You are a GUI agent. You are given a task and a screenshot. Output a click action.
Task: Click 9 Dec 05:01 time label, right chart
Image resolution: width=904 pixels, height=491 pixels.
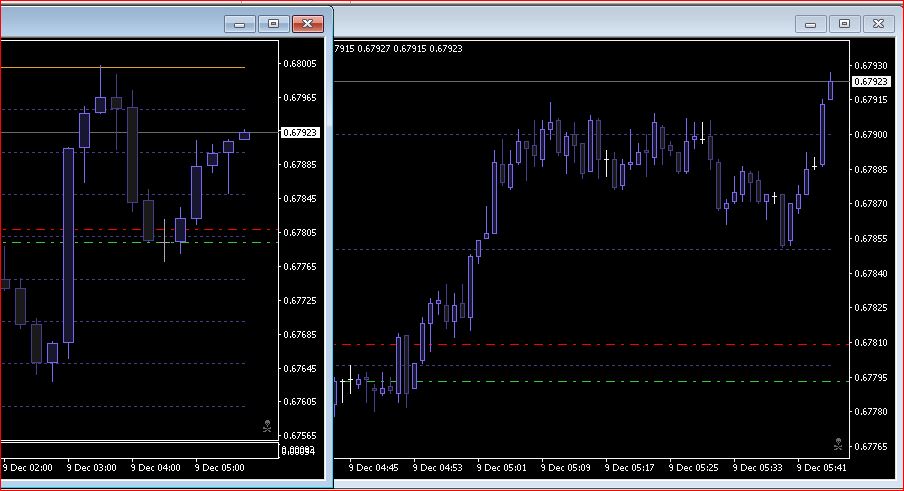coord(502,468)
